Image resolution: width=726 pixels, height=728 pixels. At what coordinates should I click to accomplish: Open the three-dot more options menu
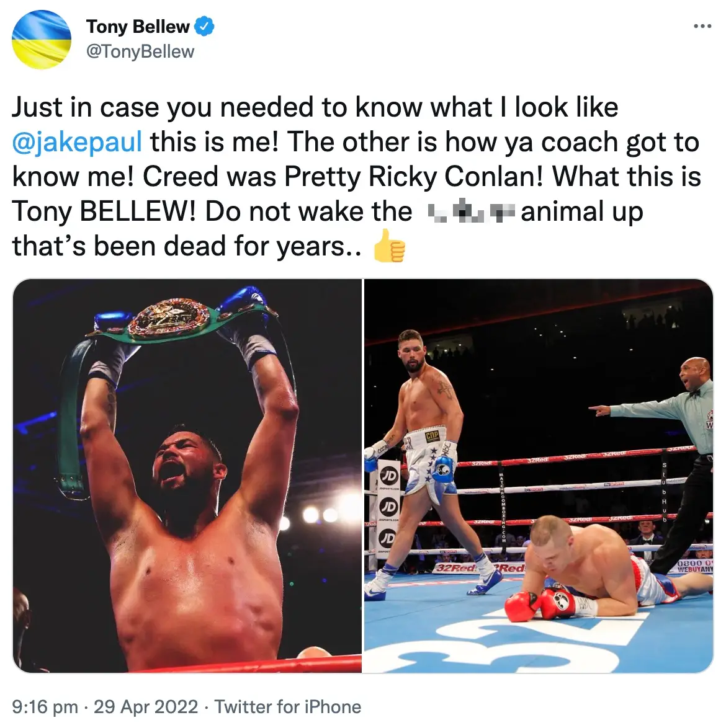point(702,25)
